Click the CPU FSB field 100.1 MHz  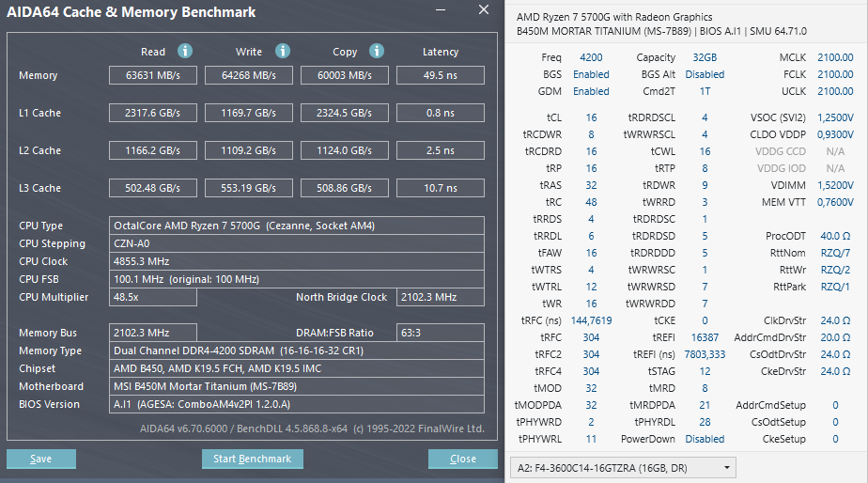click(x=297, y=279)
